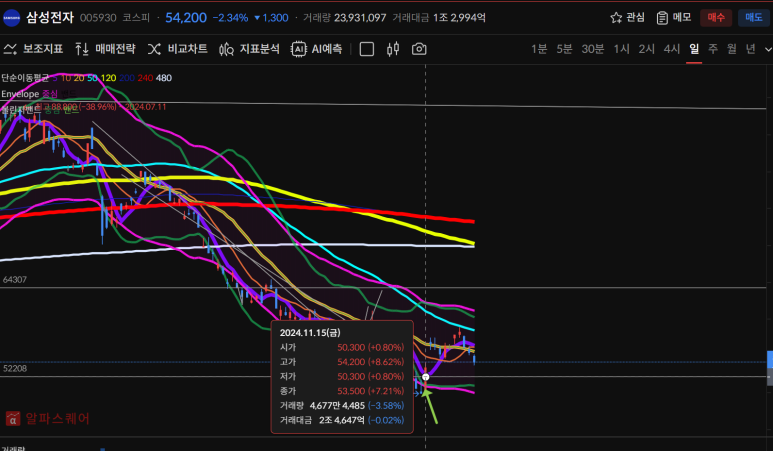Screen dimensions: 773x451
Task: Click the 단순이동평균 indicator label
Action: 25,78
